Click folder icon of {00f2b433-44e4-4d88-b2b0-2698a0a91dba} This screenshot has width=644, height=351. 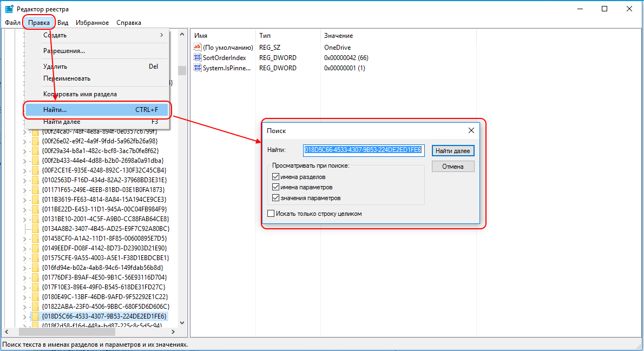35,161
